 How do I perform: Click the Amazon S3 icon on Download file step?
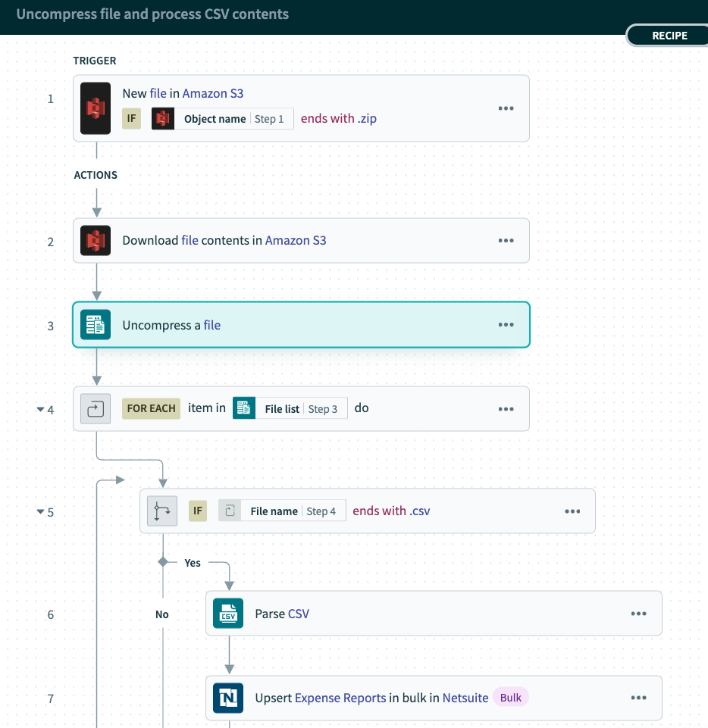tap(96, 240)
